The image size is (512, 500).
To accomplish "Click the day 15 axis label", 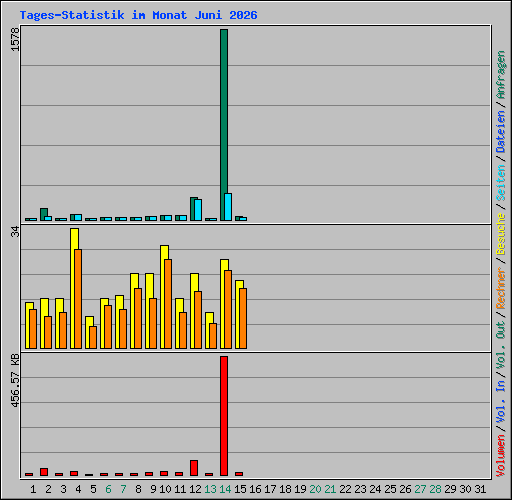I will [x=240, y=489].
